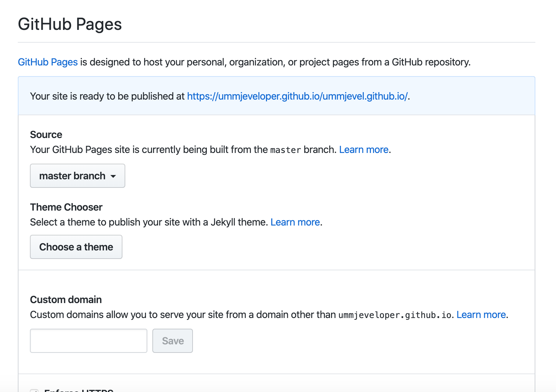The image size is (556, 392).
Task: Click Learn more link under Theme Chooser
Action: [295, 222]
